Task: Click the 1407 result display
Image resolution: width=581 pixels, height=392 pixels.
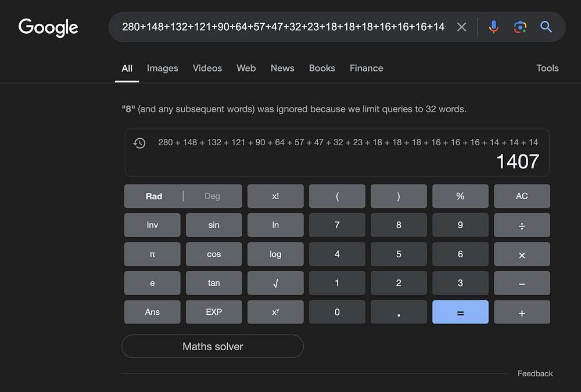Action: (517, 161)
